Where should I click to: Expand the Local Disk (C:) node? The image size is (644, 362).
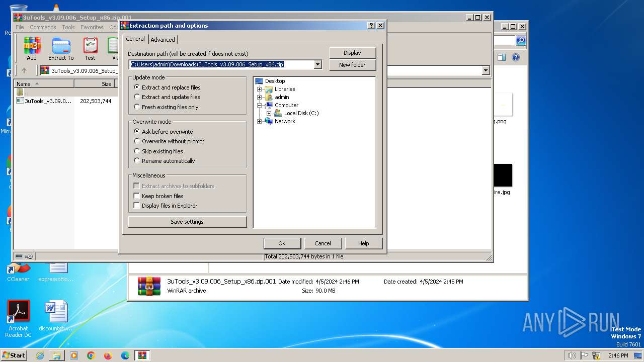[x=269, y=113]
